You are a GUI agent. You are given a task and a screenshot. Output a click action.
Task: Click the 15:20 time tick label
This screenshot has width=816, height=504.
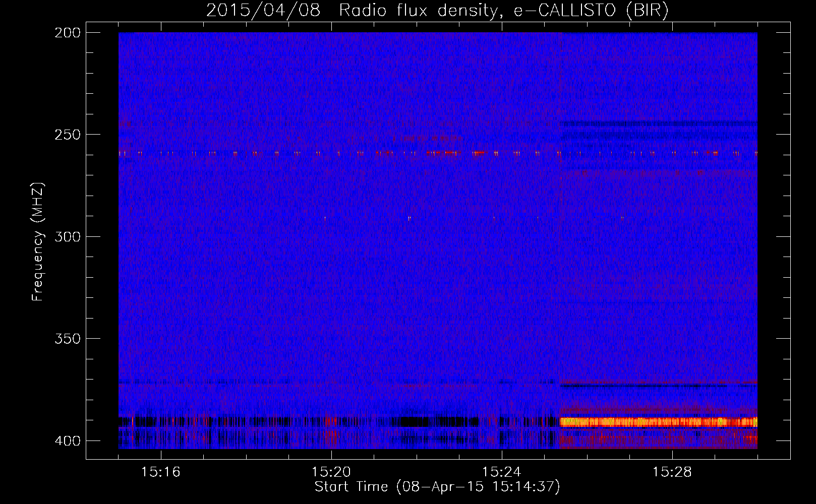coord(331,472)
